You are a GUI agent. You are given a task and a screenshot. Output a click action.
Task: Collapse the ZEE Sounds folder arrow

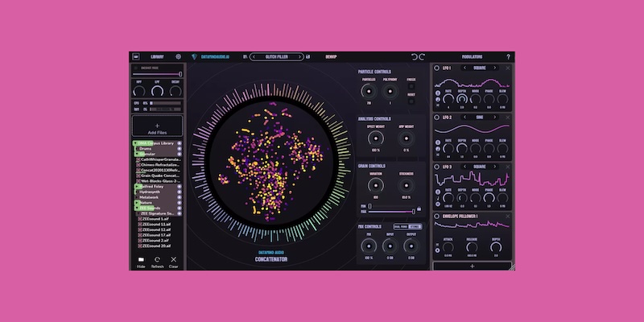[x=137, y=208]
